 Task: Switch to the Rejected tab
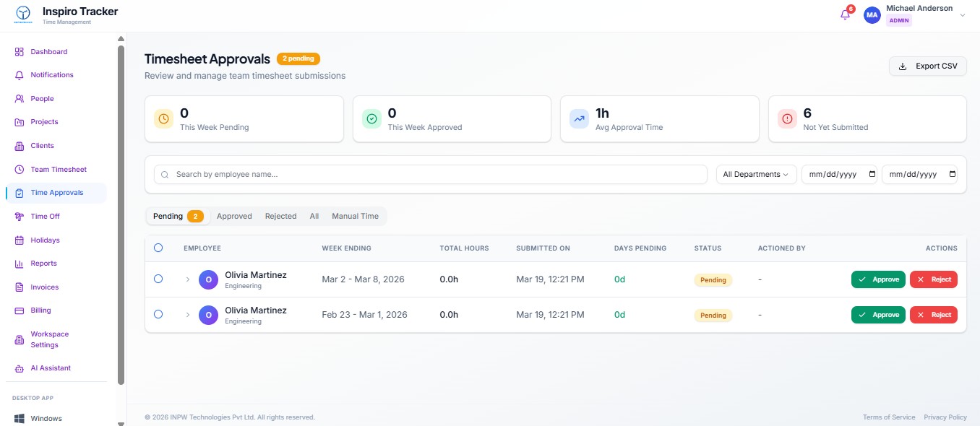tap(280, 216)
